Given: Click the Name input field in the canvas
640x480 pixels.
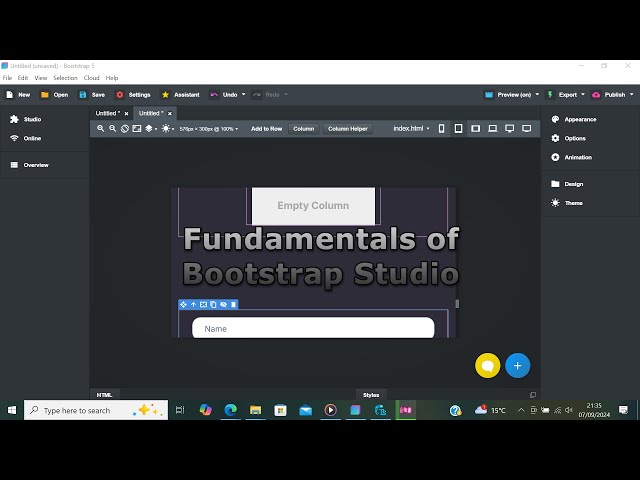Looking at the screenshot, I should pyautogui.click(x=313, y=328).
